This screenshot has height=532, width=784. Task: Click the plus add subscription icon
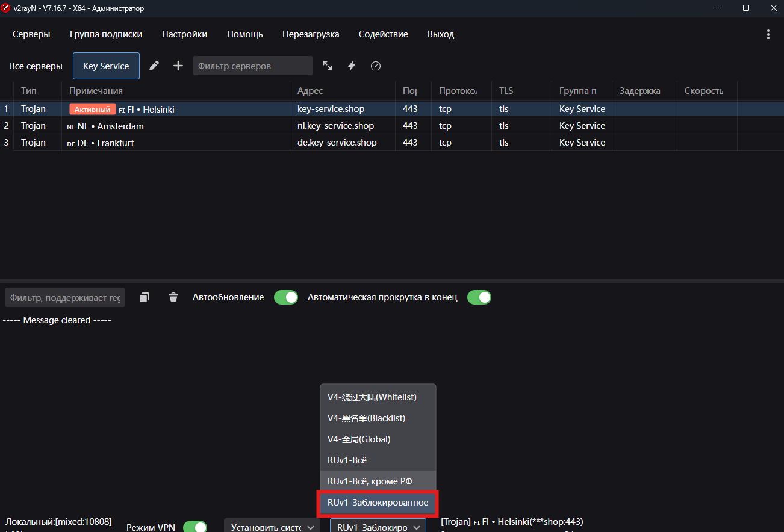click(x=178, y=66)
